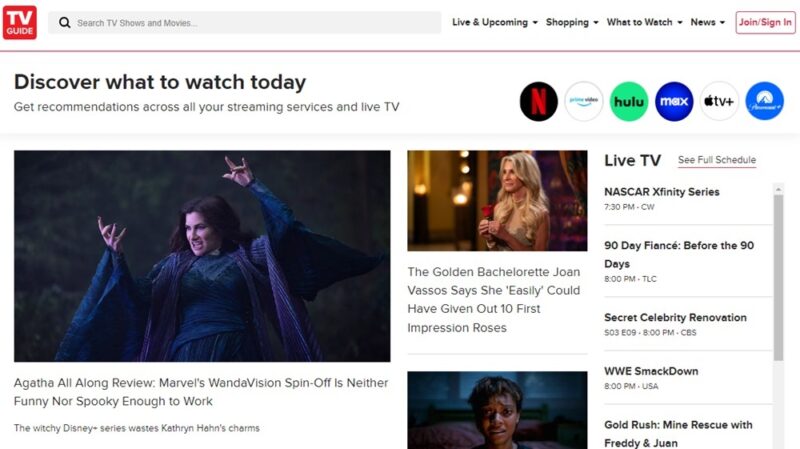Click 'S03 E09 - 8:00 PM - CBS' text
800x449 pixels.
[x=650, y=333]
